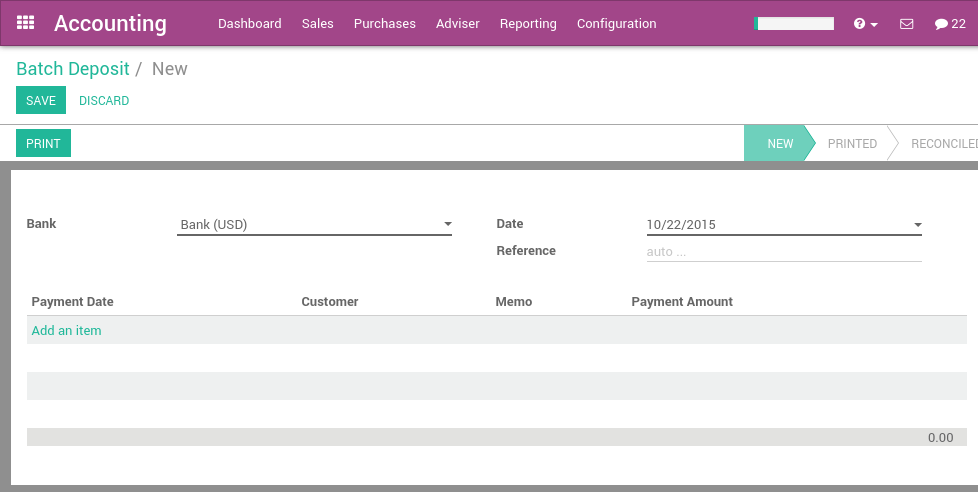
Task: Select the PRINTED status stage
Action: pyautogui.click(x=852, y=144)
